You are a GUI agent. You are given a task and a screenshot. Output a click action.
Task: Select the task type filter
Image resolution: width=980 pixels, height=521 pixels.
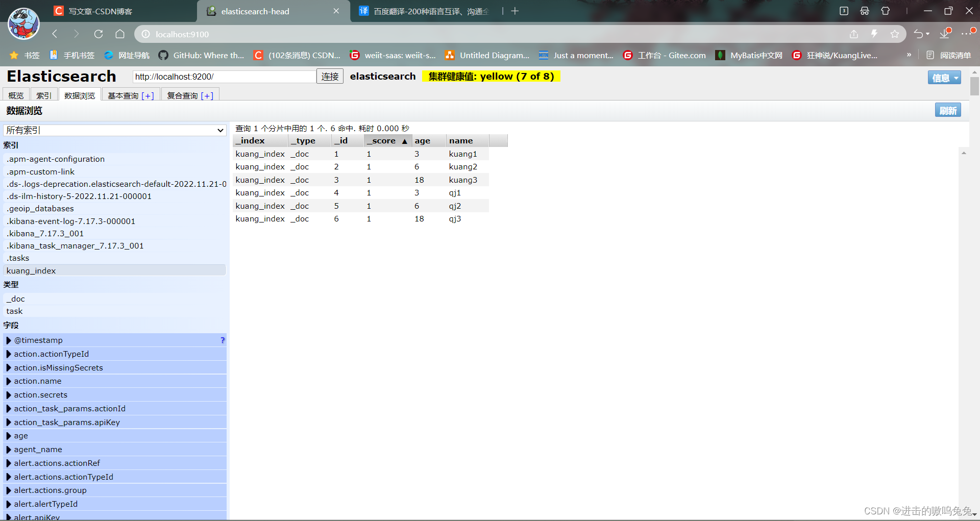pyautogui.click(x=115, y=311)
